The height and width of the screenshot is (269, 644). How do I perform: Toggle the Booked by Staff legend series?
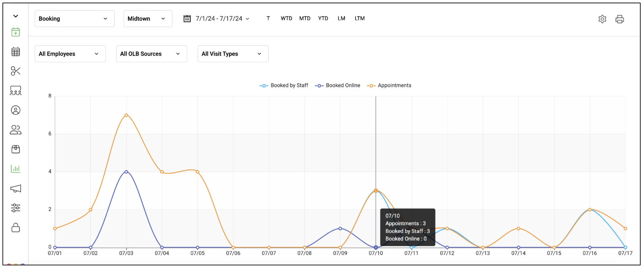pyautogui.click(x=284, y=85)
